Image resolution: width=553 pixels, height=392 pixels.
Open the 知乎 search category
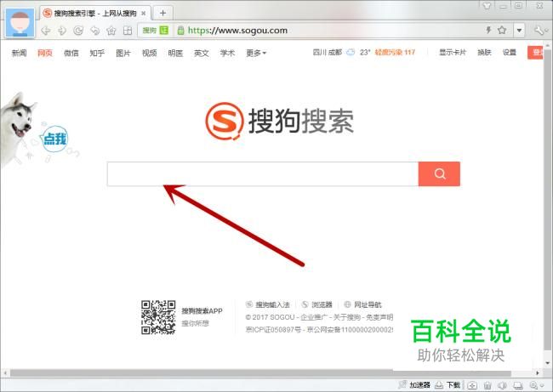click(97, 53)
